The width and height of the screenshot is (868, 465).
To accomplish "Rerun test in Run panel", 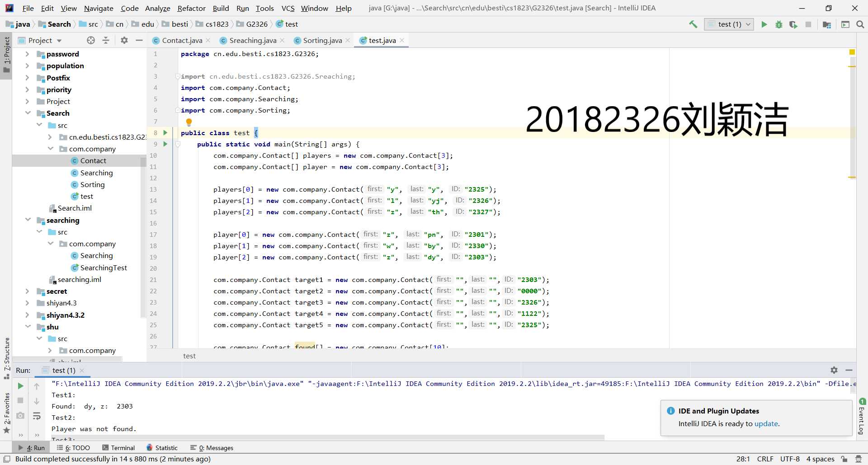I will [20, 386].
